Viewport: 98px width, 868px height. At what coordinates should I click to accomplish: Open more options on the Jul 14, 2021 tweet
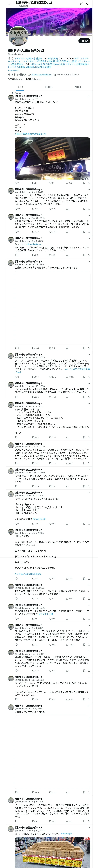tap(89, 403)
